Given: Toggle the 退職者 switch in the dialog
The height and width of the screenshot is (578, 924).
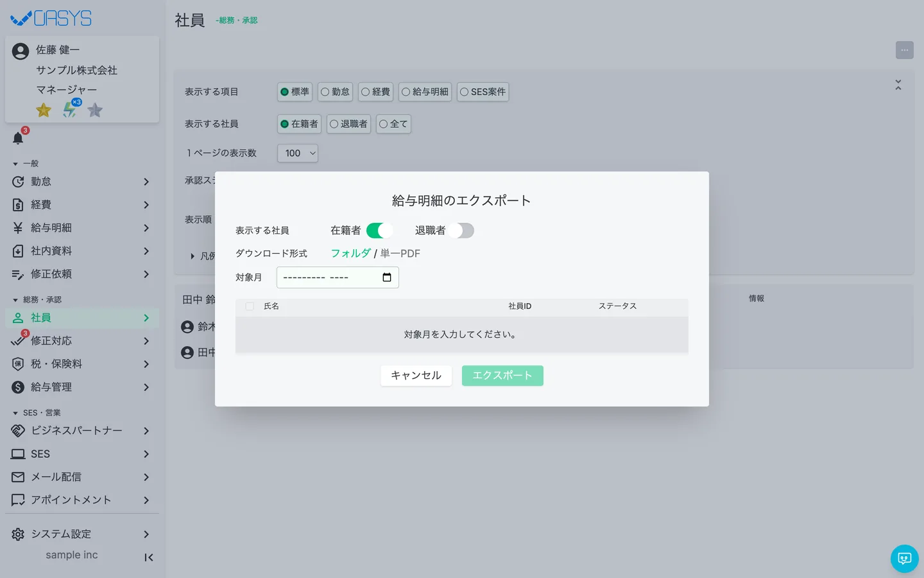Looking at the screenshot, I should [x=461, y=231].
